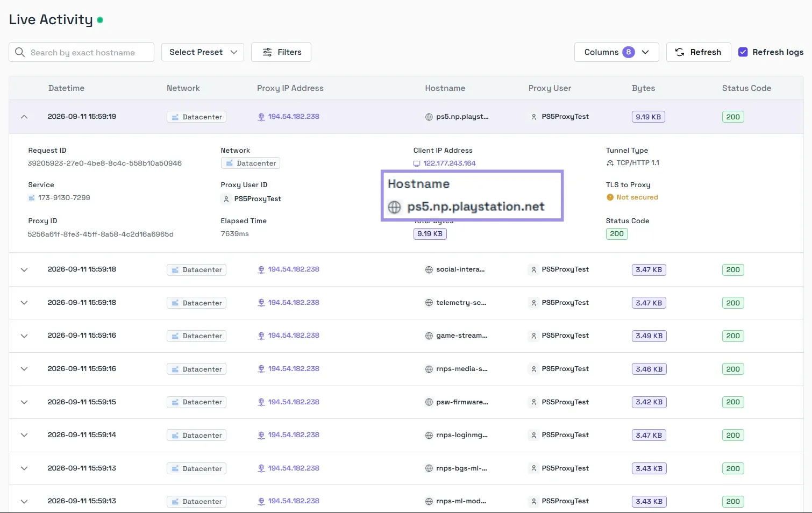Click the Live Activity heading
The width and height of the screenshot is (812, 513).
pyautogui.click(x=51, y=20)
